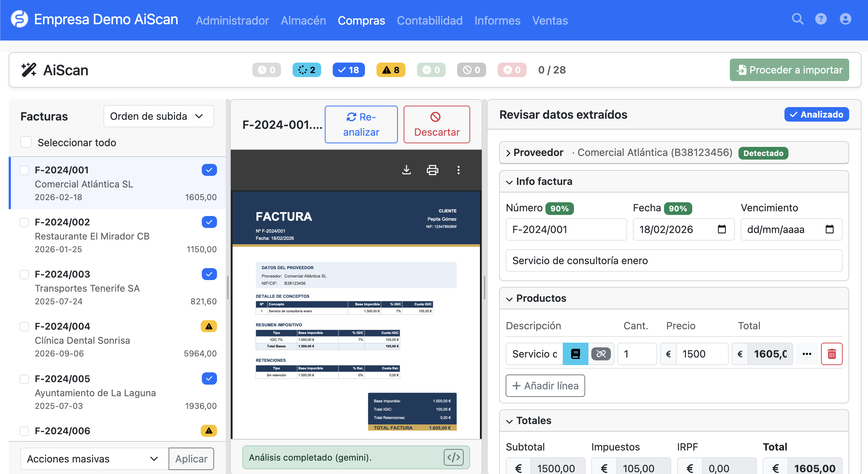Viewport: 868px width, 474px height.
Task: Print the invoice from the PDF viewer
Action: 433,170
